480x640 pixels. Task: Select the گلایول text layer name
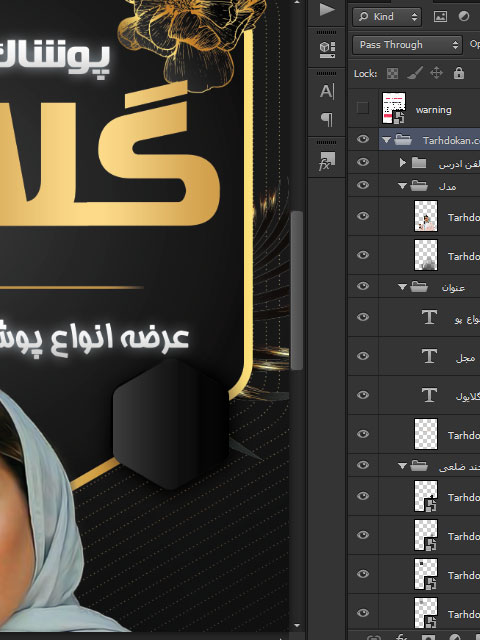pyautogui.click(x=468, y=396)
